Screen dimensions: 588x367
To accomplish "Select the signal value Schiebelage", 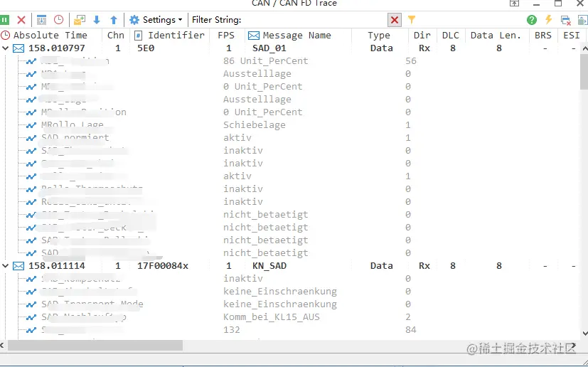I will pos(255,125).
